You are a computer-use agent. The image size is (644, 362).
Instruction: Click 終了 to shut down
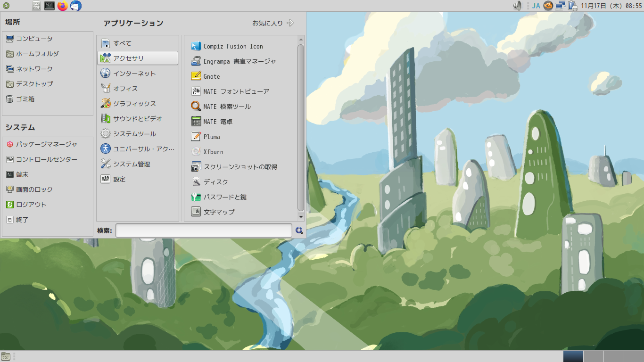48,220
